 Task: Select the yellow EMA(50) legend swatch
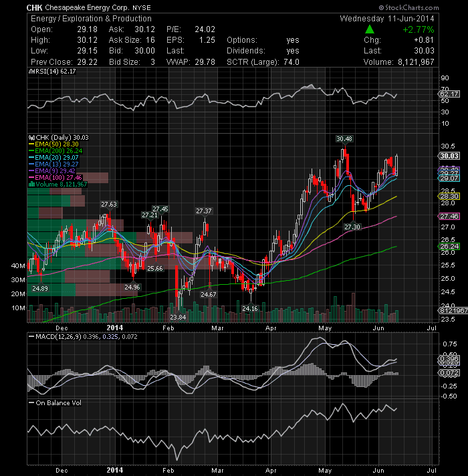31,144
